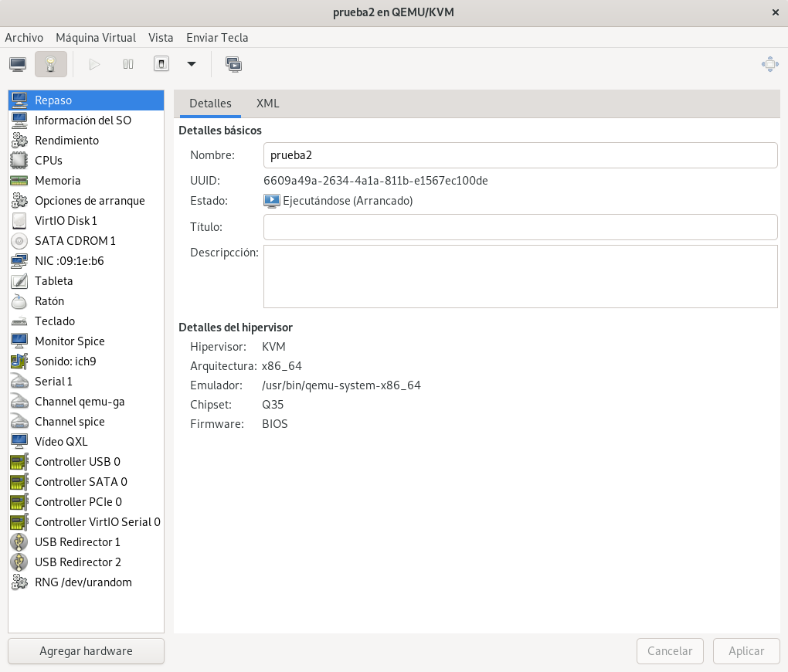
Task: Open the Vista menu
Action: tap(161, 38)
